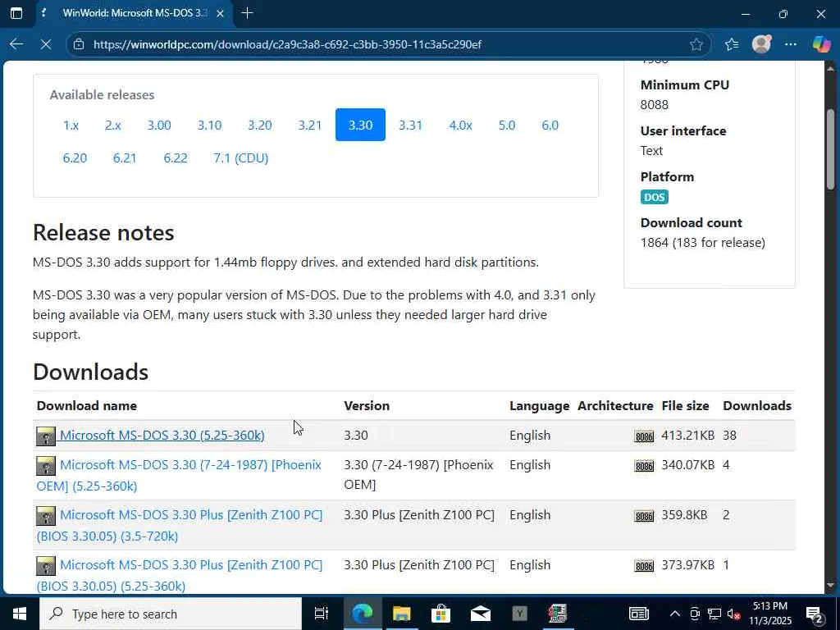Image resolution: width=840 pixels, height=630 pixels.
Task: Open Microsoft MS-DOS 3.30 (5.25-360k) download
Action: coord(162,435)
